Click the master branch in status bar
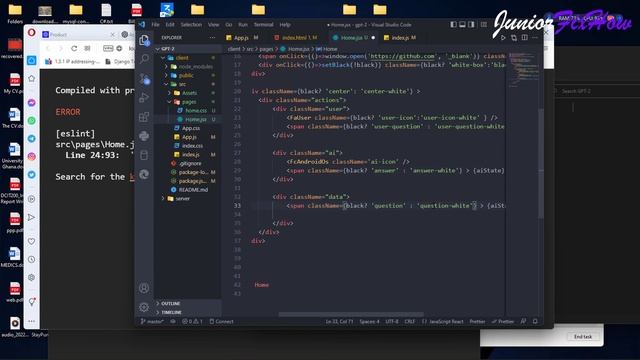The height and width of the screenshot is (360, 640). 152,322
